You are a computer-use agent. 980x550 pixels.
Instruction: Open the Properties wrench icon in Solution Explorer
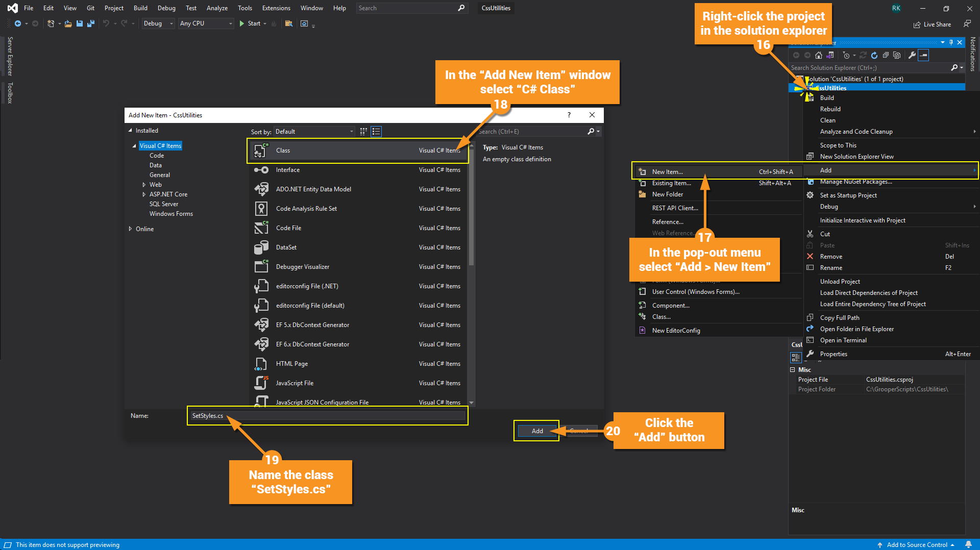(x=912, y=55)
